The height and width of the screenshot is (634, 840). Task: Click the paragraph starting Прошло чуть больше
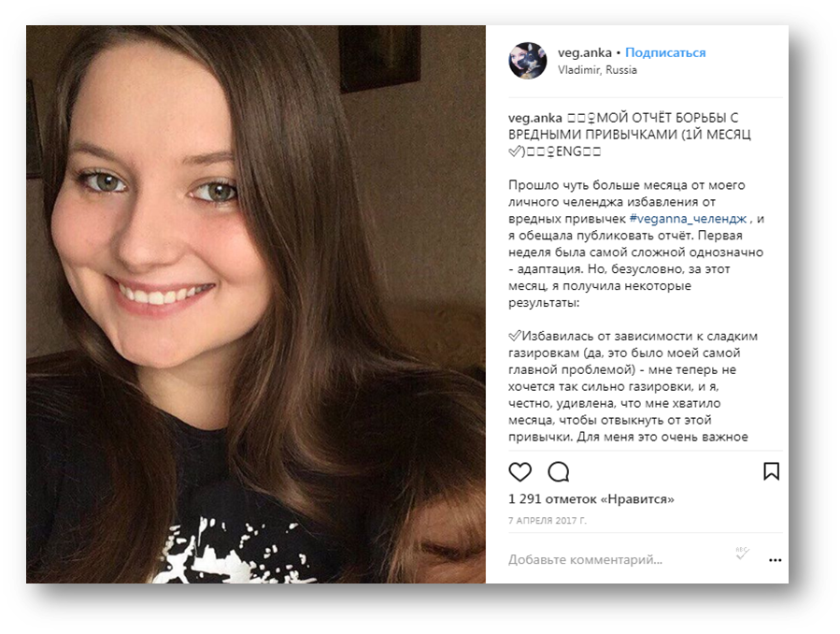click(x=636, y=244)
